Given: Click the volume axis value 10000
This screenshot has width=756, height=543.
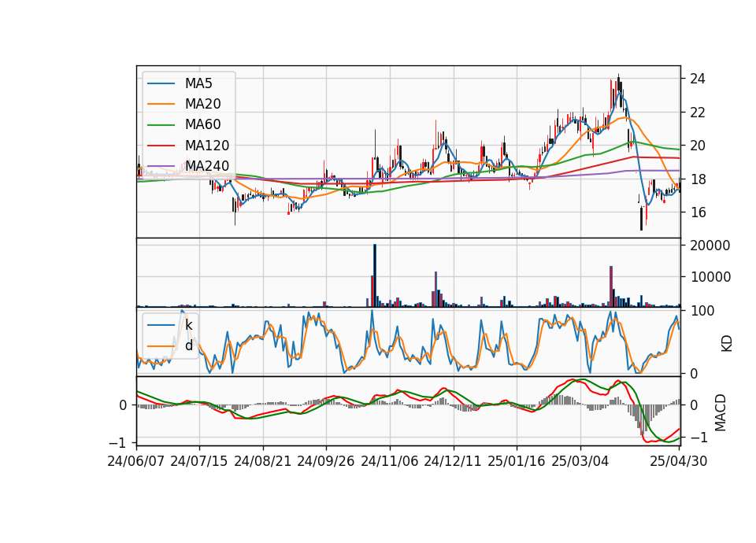Looking at the screenshot, I should pyautogui.click(x=710, y=278).
